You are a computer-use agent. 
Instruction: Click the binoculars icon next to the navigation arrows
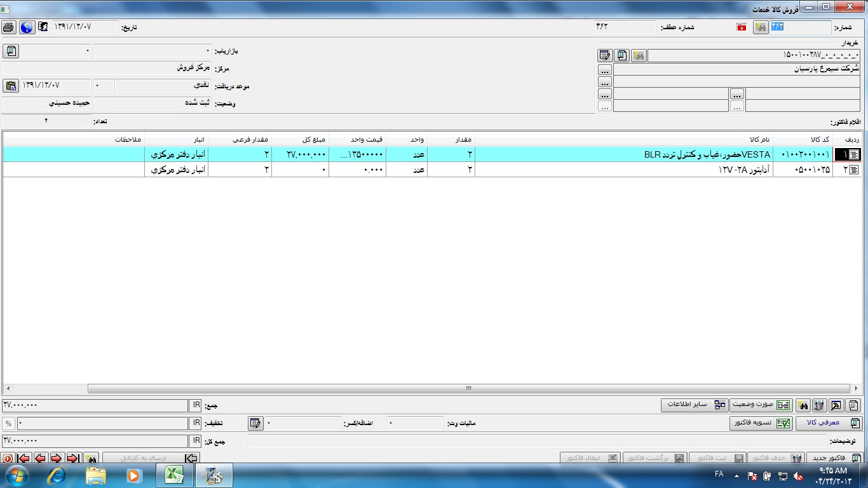(x=91, y=458)
